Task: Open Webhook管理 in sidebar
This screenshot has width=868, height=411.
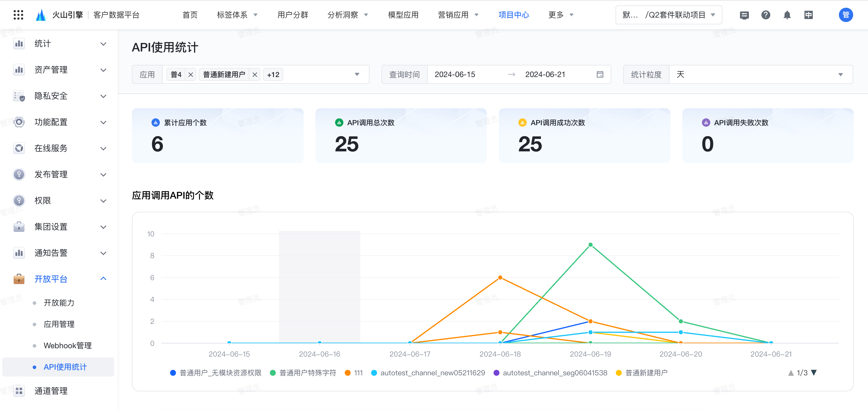Action: [x=67, y=346]
